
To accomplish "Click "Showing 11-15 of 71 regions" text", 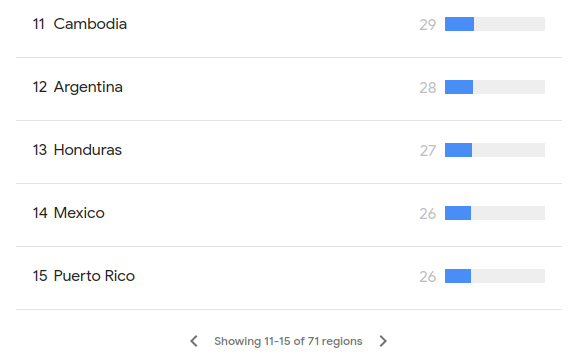I will click(x=288, y=341).
